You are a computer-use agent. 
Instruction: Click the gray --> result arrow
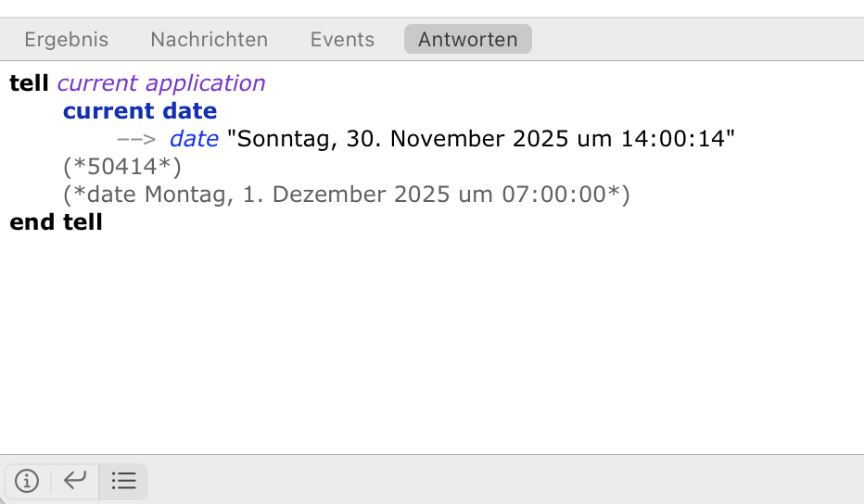[x=135, y=140]
